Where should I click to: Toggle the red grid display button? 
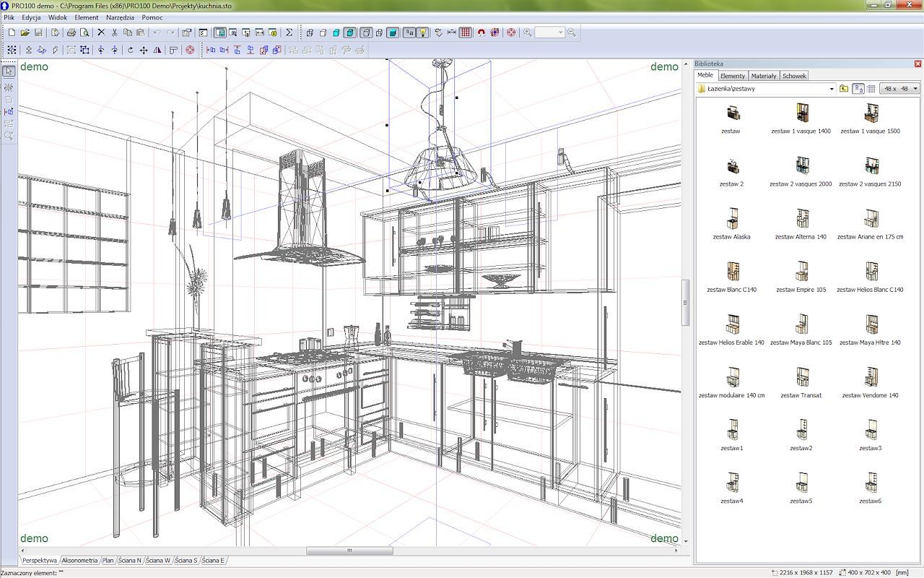(x=466, y=33)
